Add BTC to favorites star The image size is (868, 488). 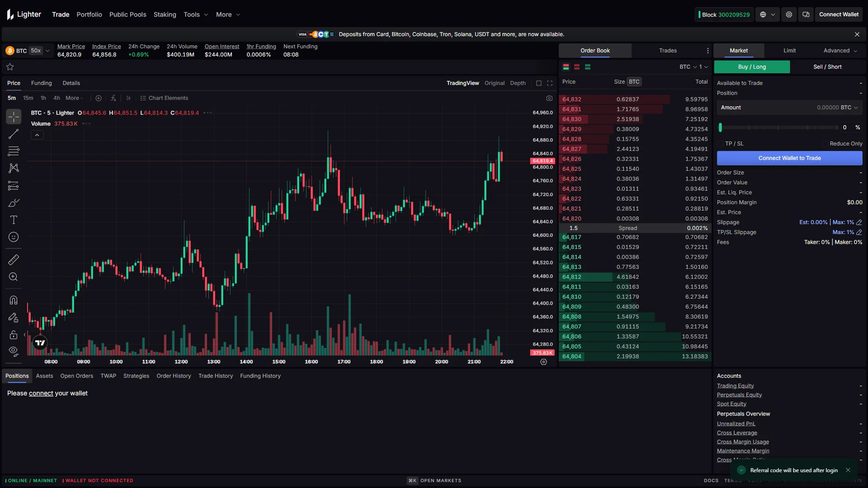[x=10, y=67]
